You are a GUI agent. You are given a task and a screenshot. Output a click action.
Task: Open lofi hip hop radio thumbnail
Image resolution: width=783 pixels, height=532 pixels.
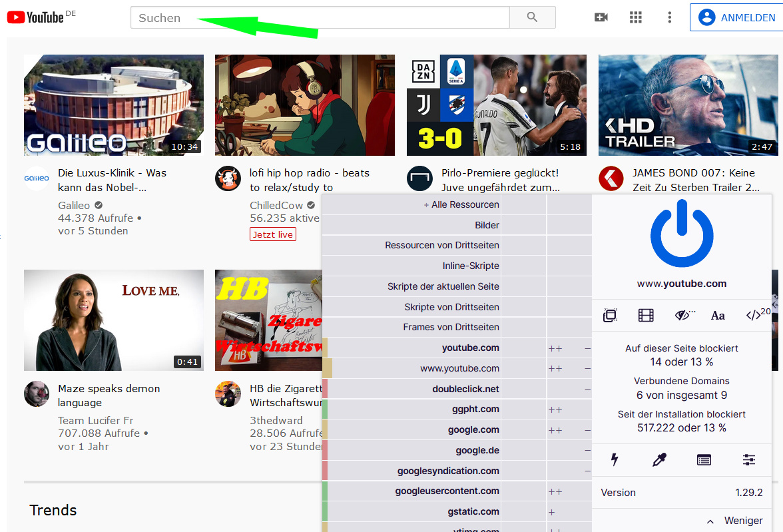pyautogui.click(x=305, y=105)
